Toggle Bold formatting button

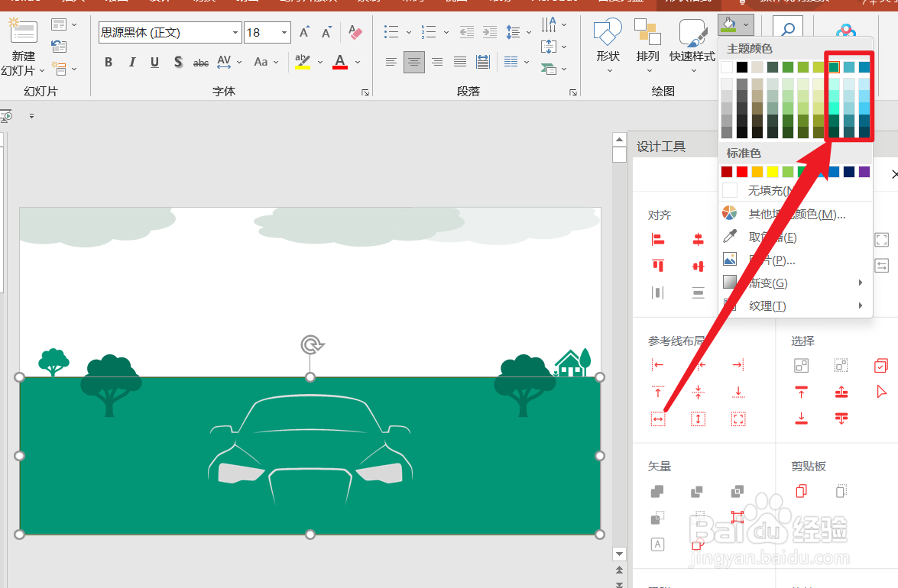(109, 62)
